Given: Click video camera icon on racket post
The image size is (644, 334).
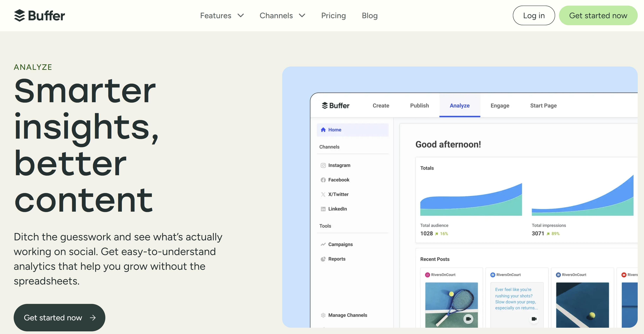Looking at the screenshot, I should click(468, 319).
